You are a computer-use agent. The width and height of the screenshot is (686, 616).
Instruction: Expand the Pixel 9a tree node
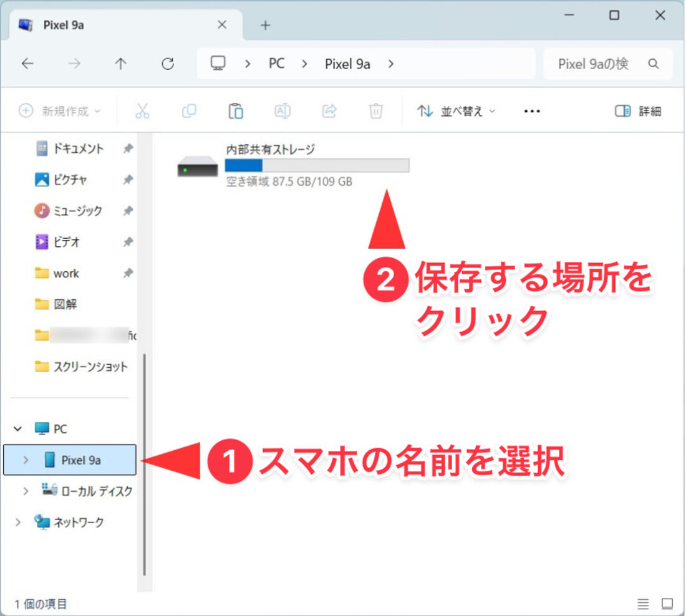click(x=26, y=460)
